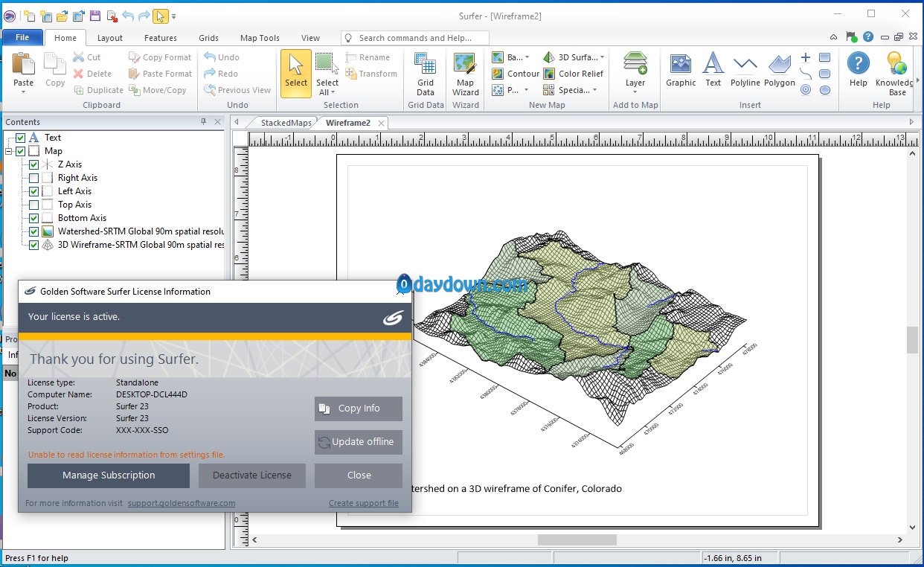This screenshot has width=924, height=567.
Task: Click Rename in the Selection group
Action: click(x=367, y=57)
